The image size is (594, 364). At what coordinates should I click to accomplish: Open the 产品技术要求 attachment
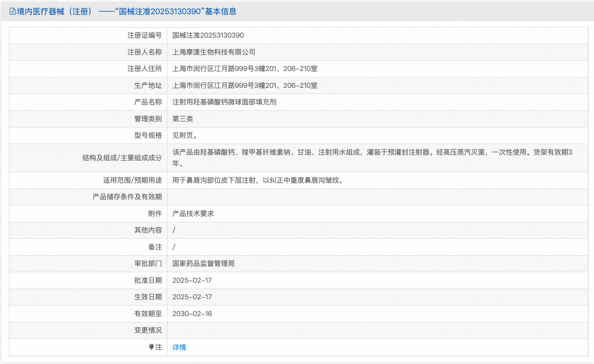192,214
